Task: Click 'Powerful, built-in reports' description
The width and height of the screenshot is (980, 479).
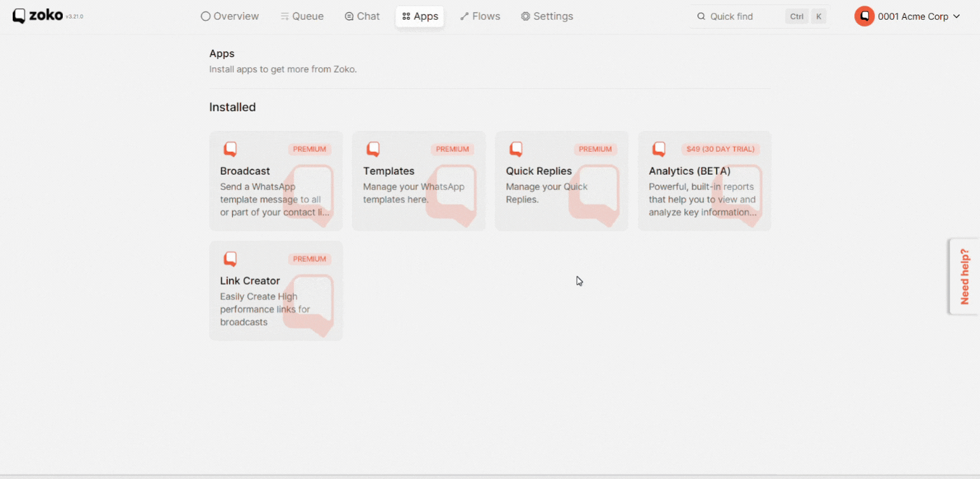Action: coord(703,199)
